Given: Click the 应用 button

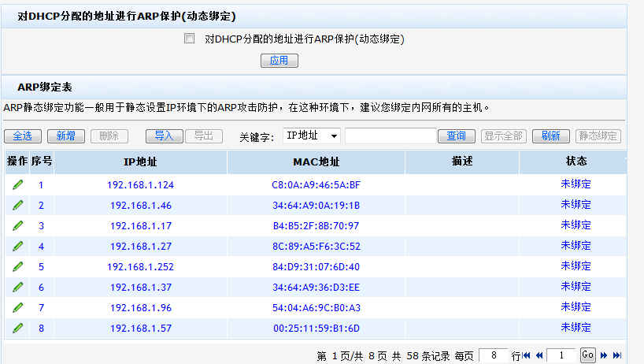Looking at the screenshot, I should pos(279,61).
